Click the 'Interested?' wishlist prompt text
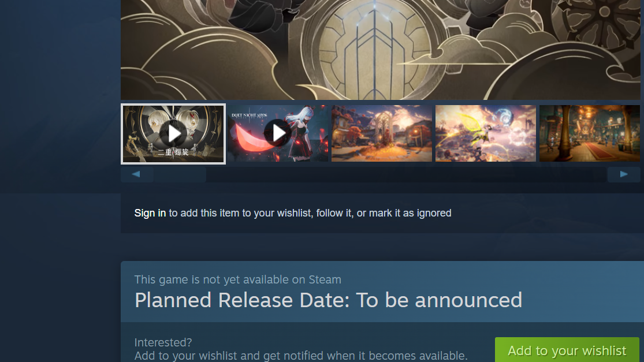This screenshot has width=644, height=362. pos(163,342)
